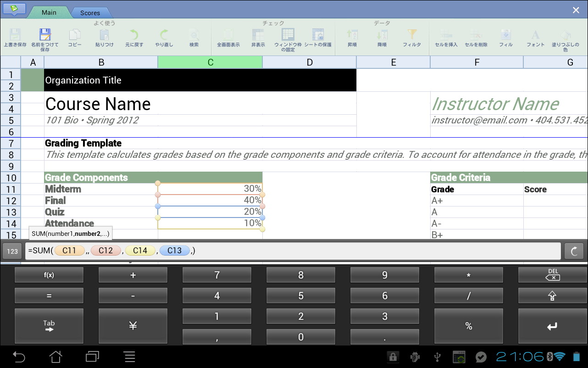Click the Midterm 30% cell
Image resolution: width=588 pixels, height=368 pixels.
(210, 189)
